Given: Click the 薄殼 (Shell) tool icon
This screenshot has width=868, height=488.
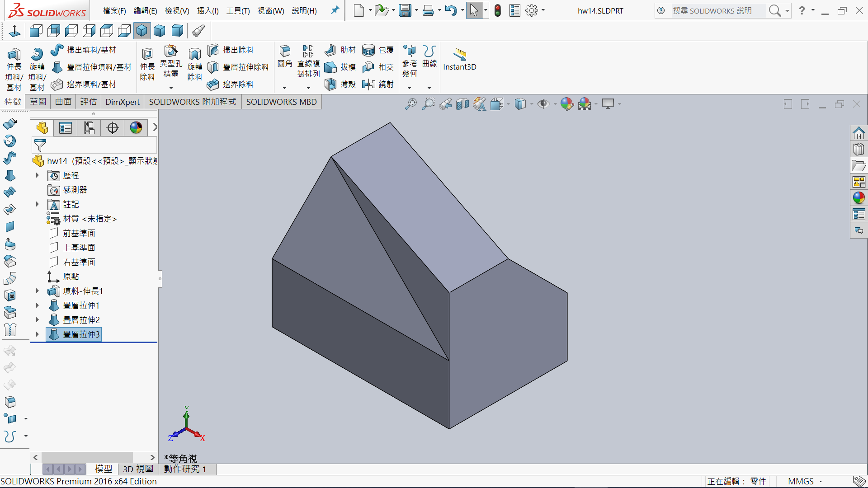Looking at the screenshot, I should pyautogui.click(x=330, y=84).
